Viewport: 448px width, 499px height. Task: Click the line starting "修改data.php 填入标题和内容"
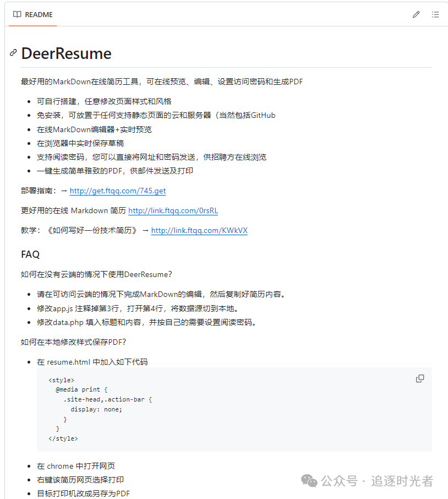click(x=147, y=322)
